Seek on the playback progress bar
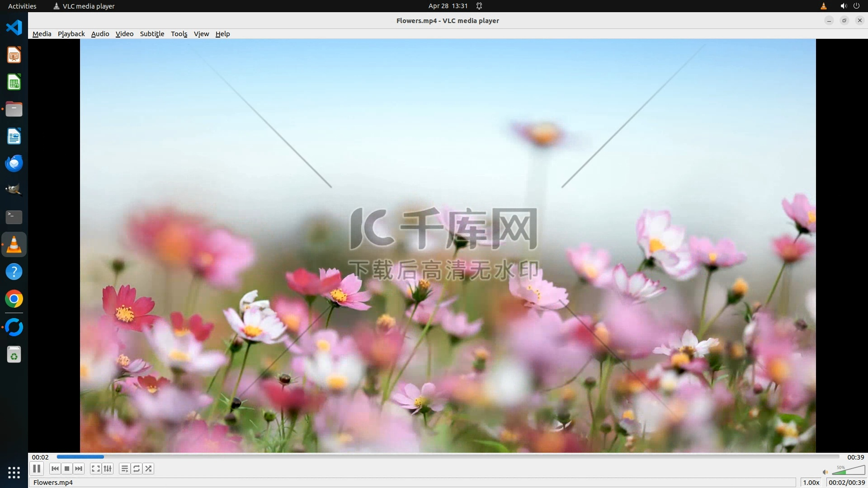 448,457
